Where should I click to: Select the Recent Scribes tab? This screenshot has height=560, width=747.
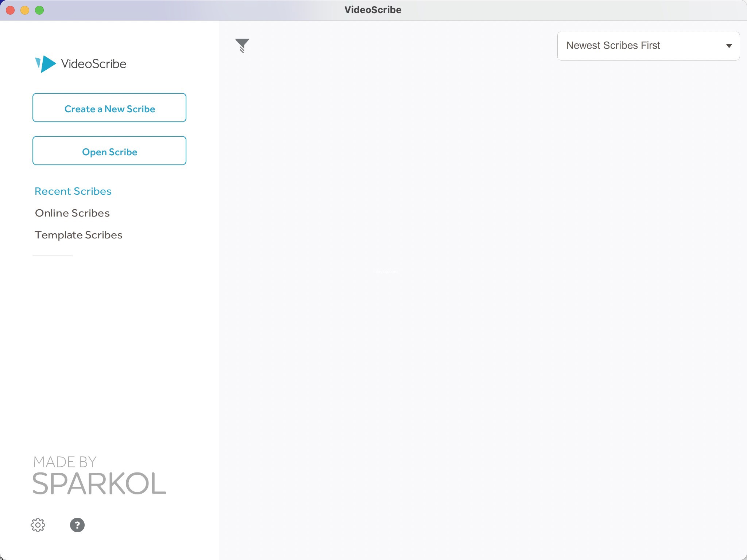73,191
